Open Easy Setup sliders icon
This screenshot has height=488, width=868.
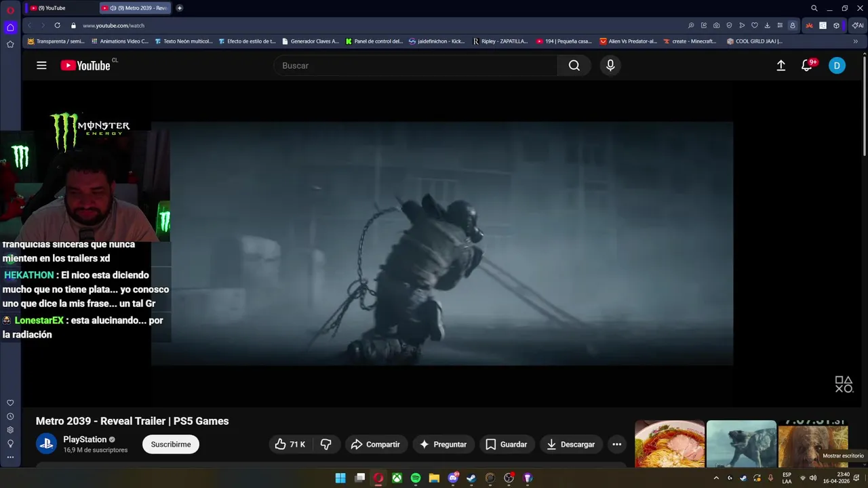(780, 25)
